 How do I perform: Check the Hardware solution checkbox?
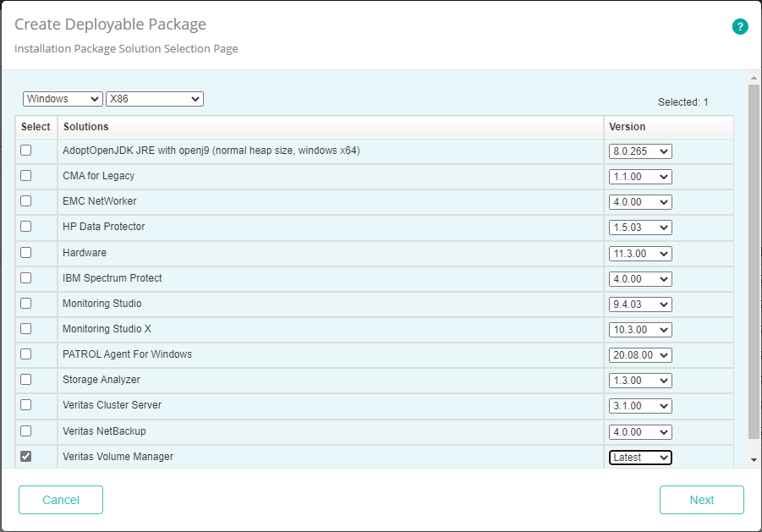pyautogui.click(x=25, y=252)
